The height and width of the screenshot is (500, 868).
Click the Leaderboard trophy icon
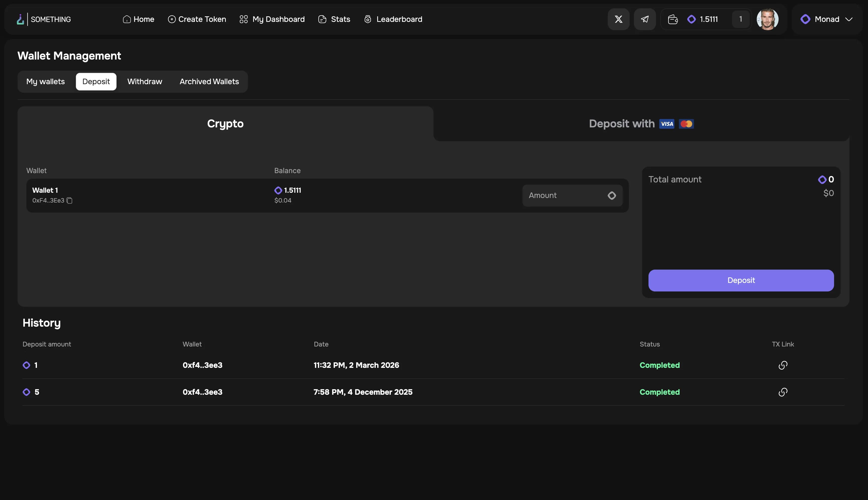(368, 19)
